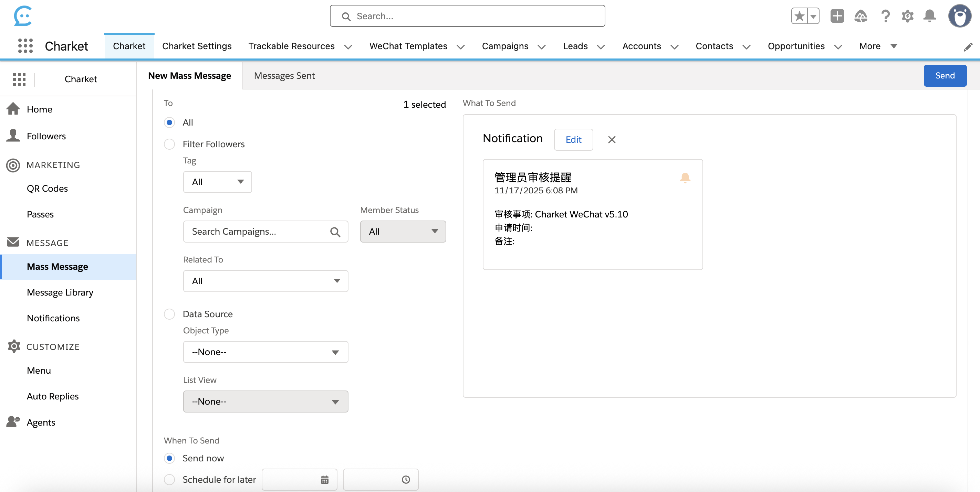Switch to the Messages Sent tab
The width and height of the screenshot is (980, 492).
point(284,76)
